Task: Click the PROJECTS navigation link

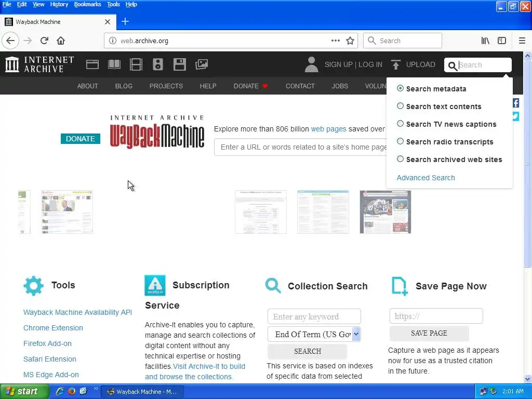Action: pyautogui.click(x=166, y=86)
